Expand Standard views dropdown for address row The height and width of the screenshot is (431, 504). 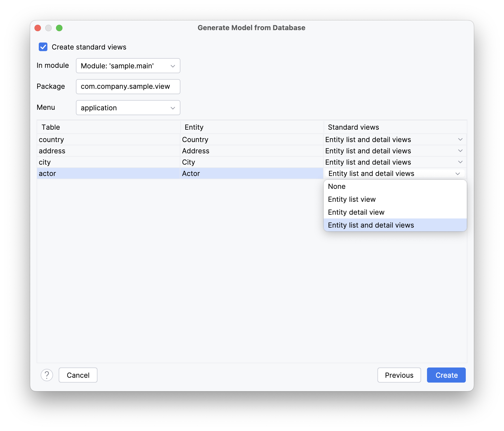[460, 151]
